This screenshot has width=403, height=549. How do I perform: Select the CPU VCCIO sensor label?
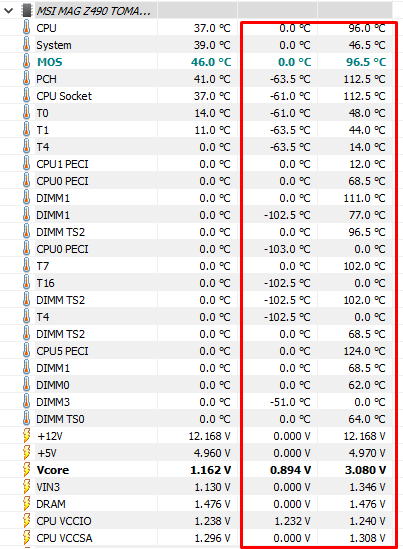point(64,521)
